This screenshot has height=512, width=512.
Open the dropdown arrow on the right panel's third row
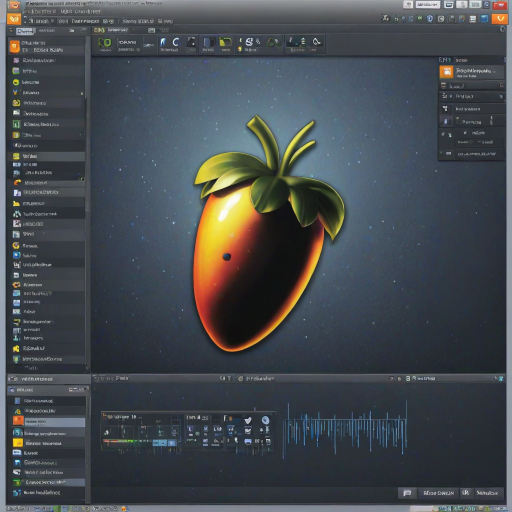(501, 97)
